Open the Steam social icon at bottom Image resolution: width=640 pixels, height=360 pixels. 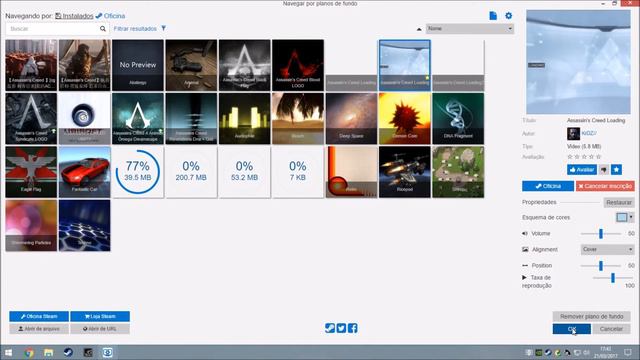click(330, 328)
